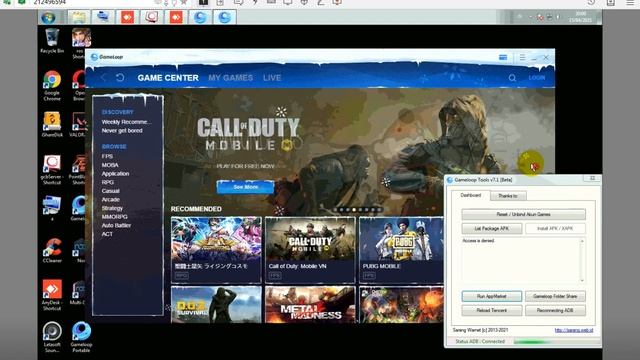Image resolution: width=640 pixels, height=360 pixels.
Task: Open the sarang.web.id link
Action: pos(574,330)
